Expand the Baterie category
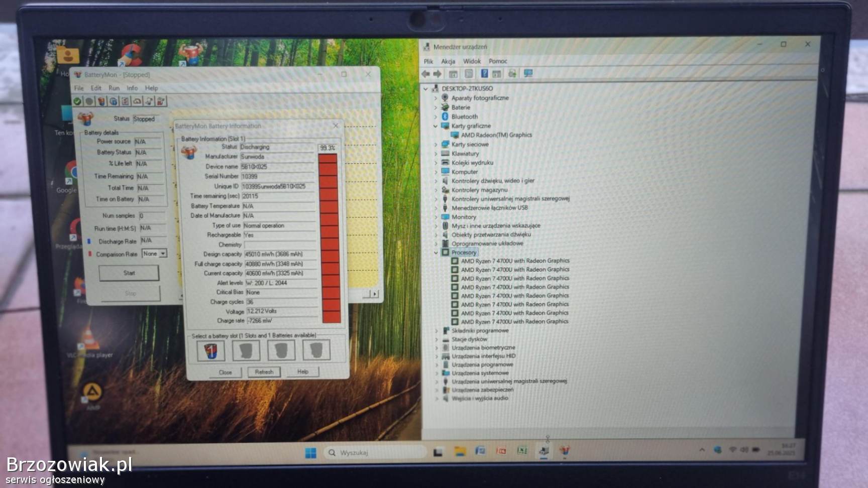The image size is (868, 488). (x=436, y=107)
